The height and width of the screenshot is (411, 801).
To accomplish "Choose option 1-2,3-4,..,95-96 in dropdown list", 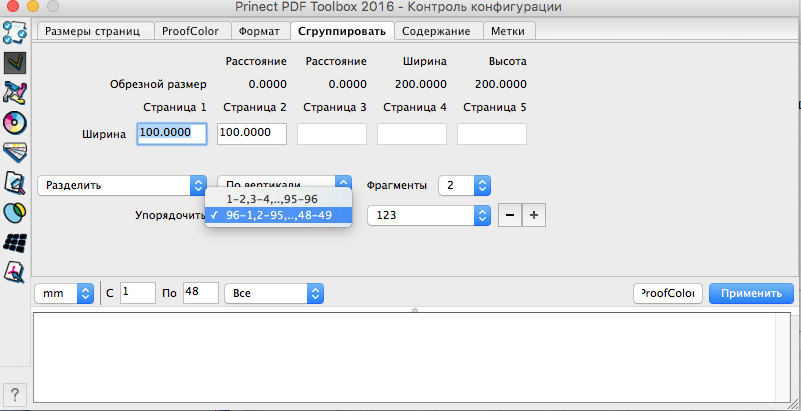I will (278, 199).
